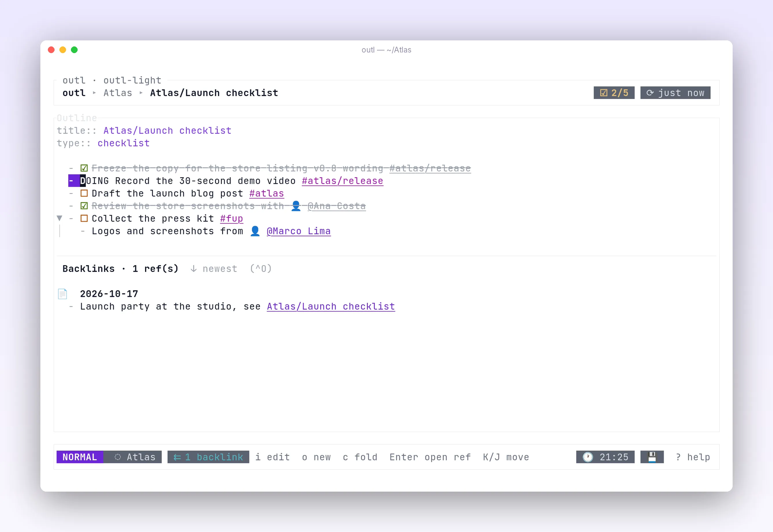The width and height of the screenshot is (773, 532).
Task: Open the #atlas/release tag on DOING line
Action: 343,181
